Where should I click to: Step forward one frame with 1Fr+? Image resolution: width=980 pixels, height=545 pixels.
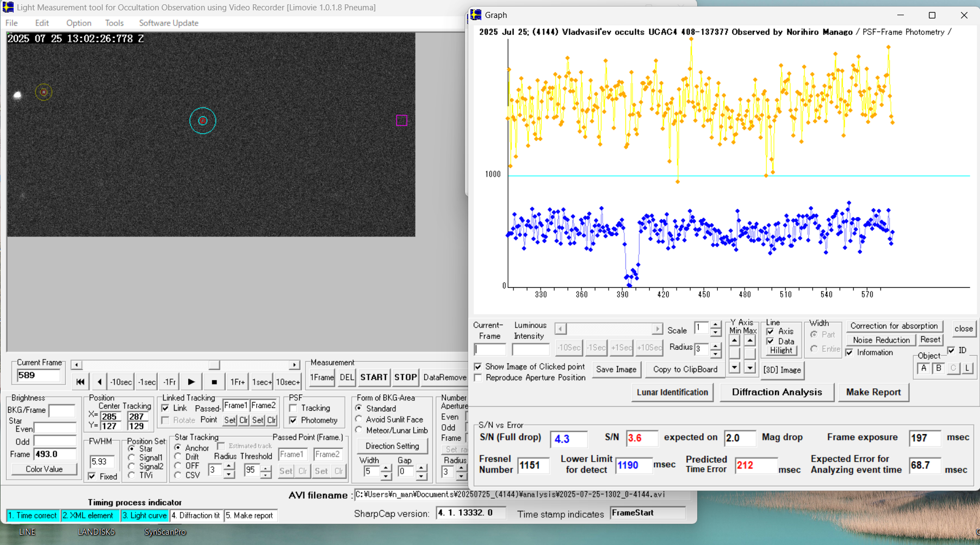point(237,382)
